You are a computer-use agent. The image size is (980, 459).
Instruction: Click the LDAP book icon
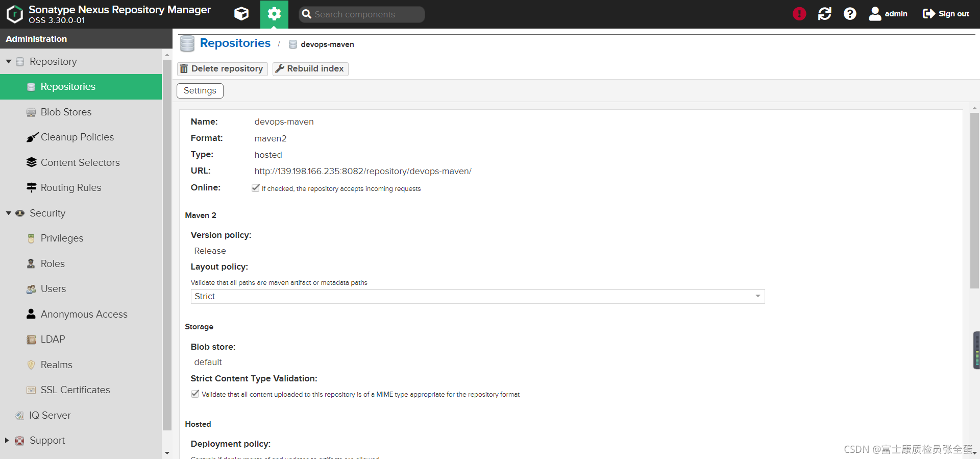31,340
